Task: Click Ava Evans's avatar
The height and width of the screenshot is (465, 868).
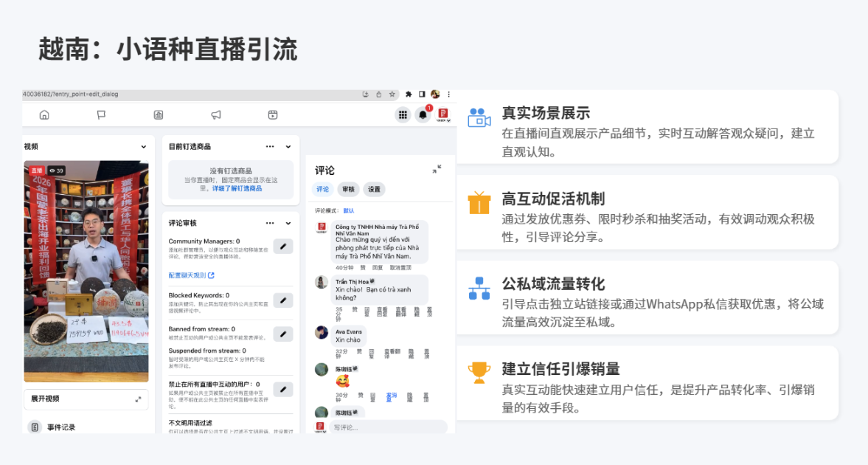Action: [322, 333]
